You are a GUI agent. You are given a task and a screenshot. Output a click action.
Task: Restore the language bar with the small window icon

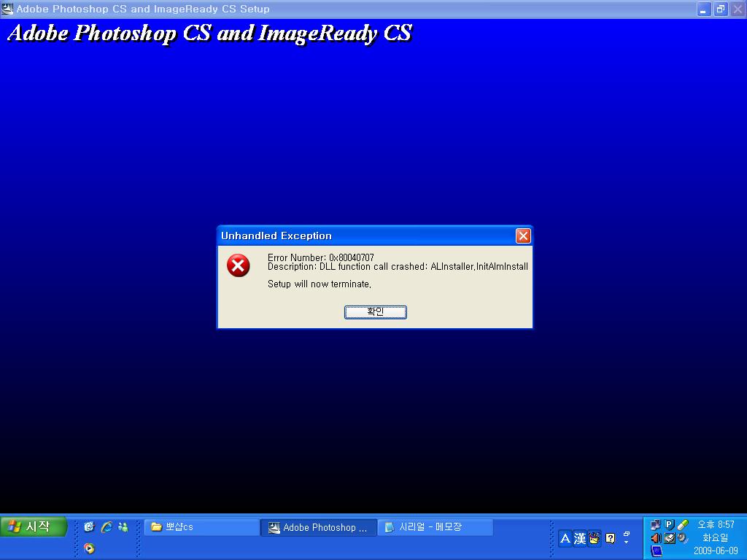click(627, 534)
